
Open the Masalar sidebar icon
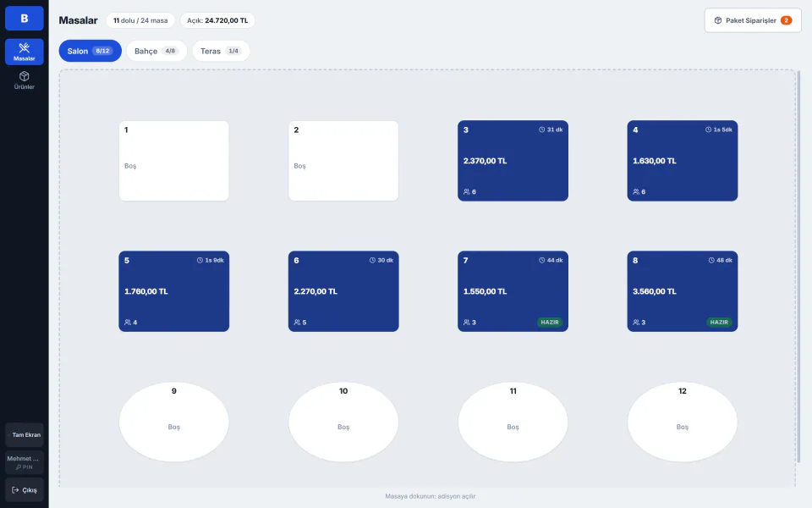click(x=24, y=47)
